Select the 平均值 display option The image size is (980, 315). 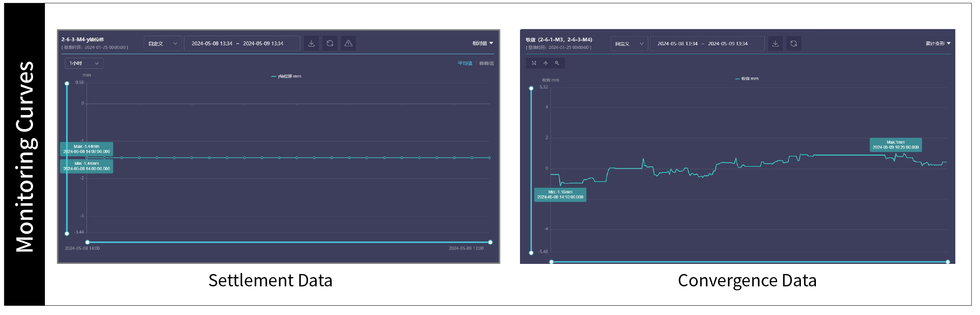(464, 63)
